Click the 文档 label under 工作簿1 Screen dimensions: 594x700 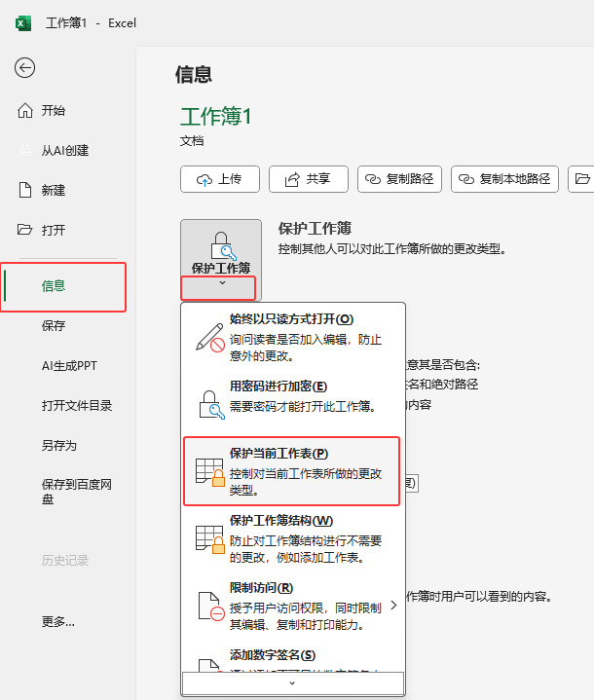(x=192, y=141)
